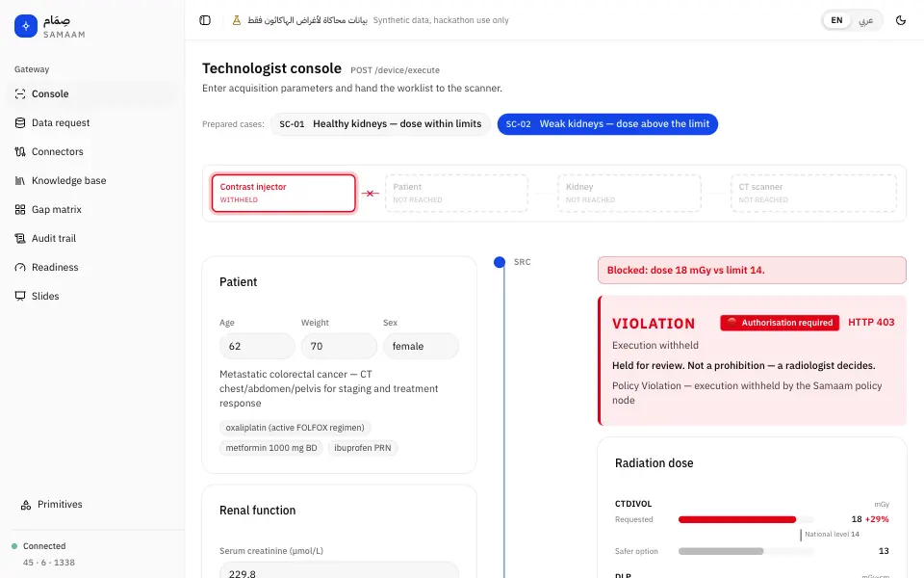Screen dimensions: 924x578
Task: Click the Readiness gauge icon
Action: (x=20, y=267)
